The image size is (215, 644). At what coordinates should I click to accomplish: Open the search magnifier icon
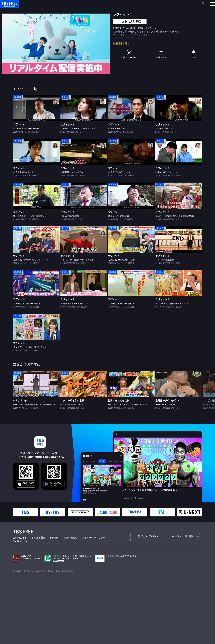click(203, 4)
